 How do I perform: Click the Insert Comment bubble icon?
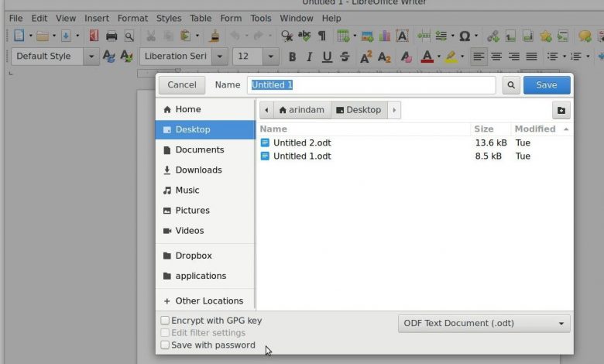(585, 36)
